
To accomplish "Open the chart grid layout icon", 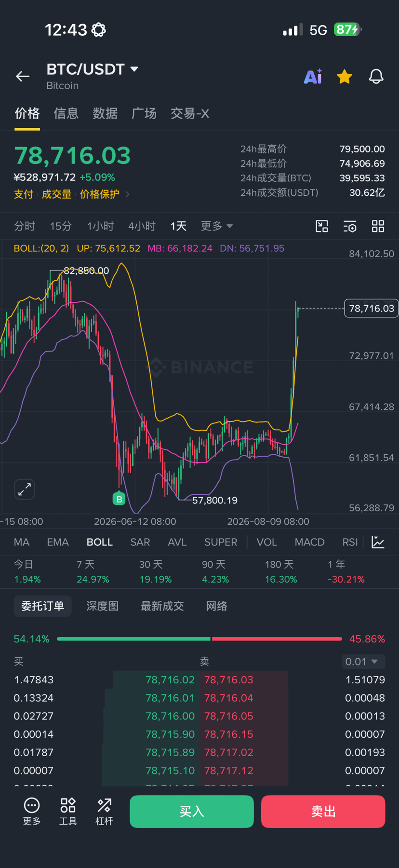I will point(378,226).
